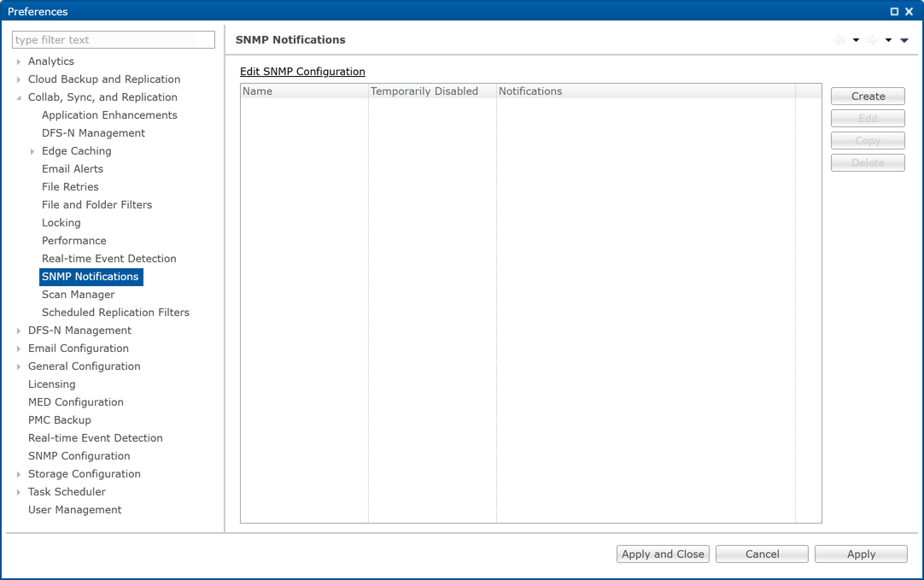
Task: Open PMC Backup preferences
Action: (x=60, y=420)
